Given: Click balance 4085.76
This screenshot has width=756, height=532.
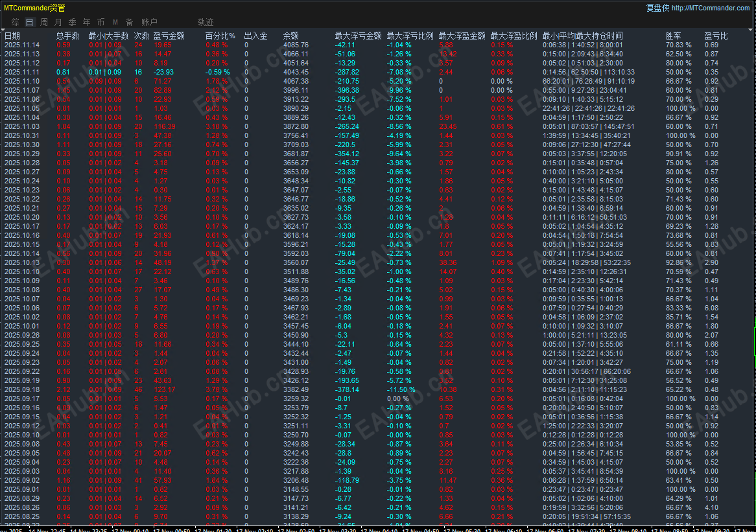Looking at the screenshot, I should (296, 45).
